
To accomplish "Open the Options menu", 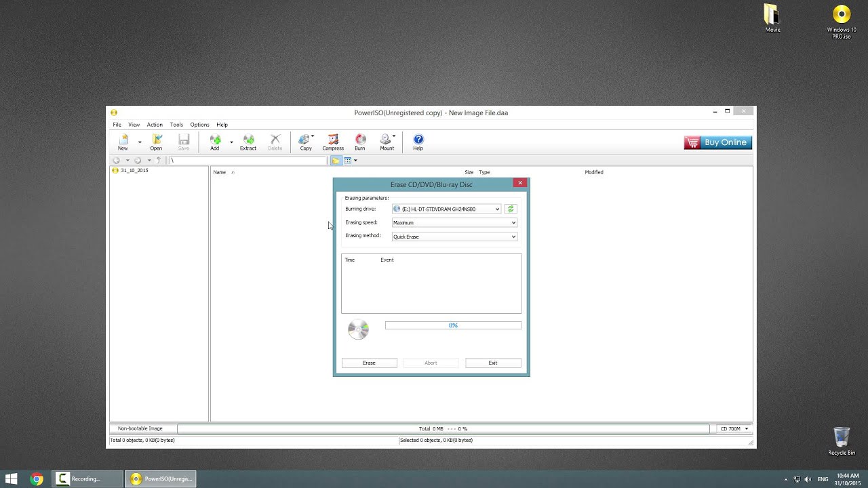I will tap(199, 125).
